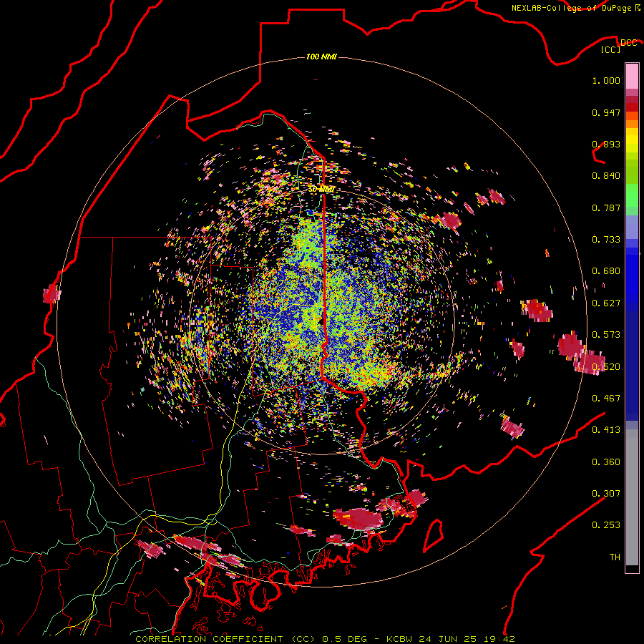
Task: Select the 0.573 scale value
Action: [x=606, y=335]
